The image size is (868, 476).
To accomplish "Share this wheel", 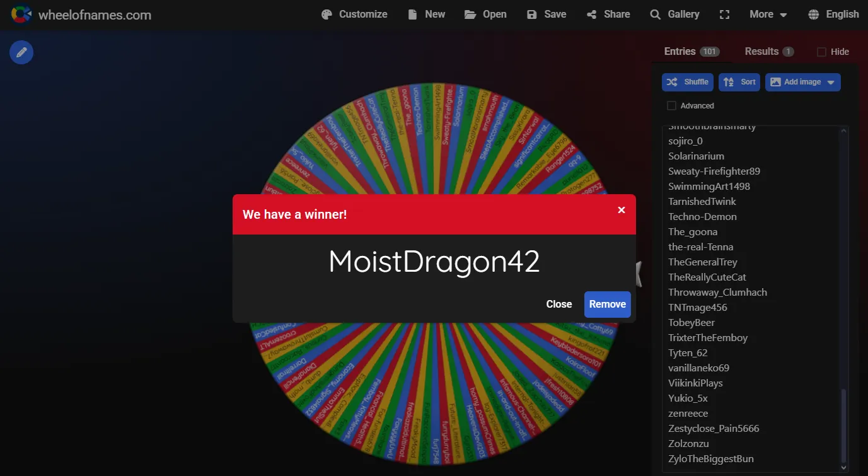I will (x=608, y=14).
